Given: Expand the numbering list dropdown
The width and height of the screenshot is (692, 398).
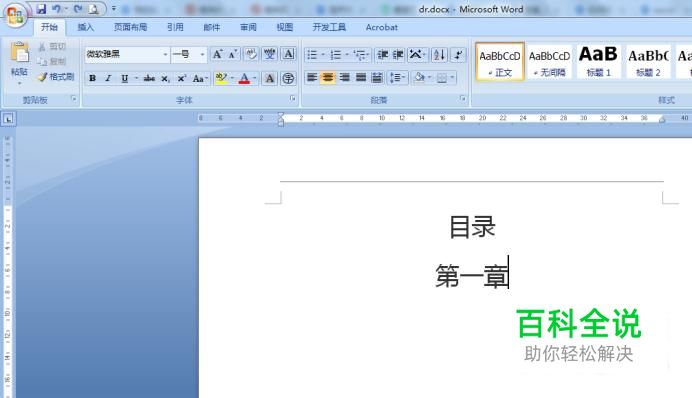Looking at the screenshot, I should [x=347, y=55].
